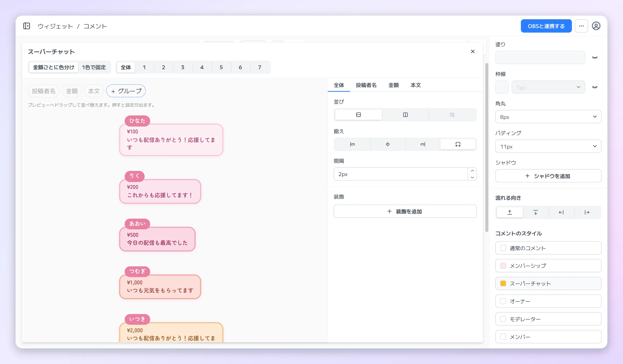This screenshot has width=623, height=364.
Task: Set flow direction downward
Action: point(535,212)
